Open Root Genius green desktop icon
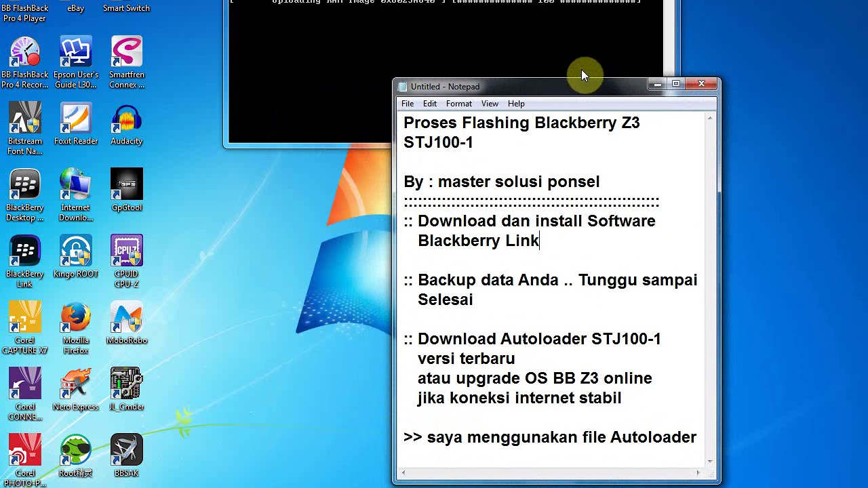The height and width of the screenshot is (488, 868). pyautogui.click(x=75, y=456)
